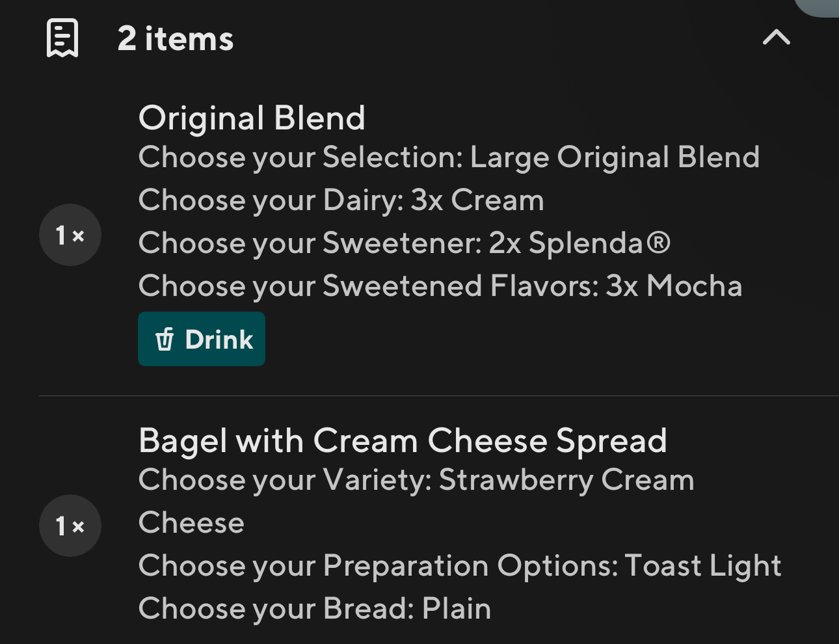Image resolution: width=839 pixels, height=644 pixels.
Task: Tap the quantity badge for the Bagel
Action: [70, 526]
